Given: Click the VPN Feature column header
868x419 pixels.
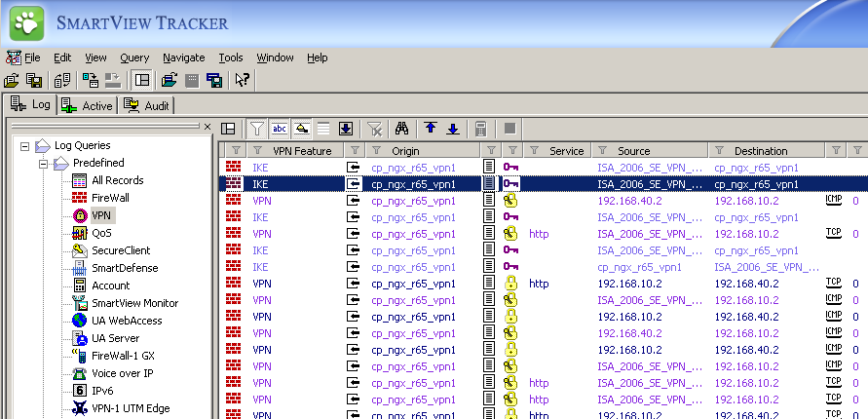Looking at the screenshot, I should 302,151.
